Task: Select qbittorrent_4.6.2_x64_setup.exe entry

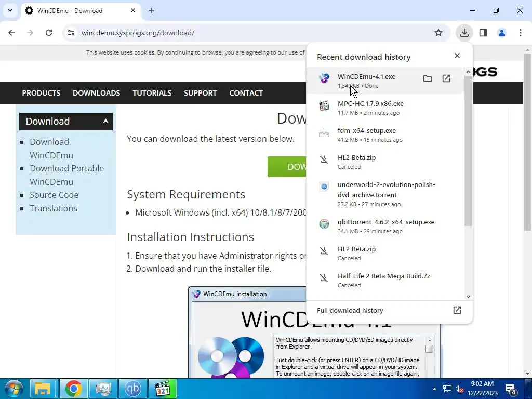Action: (385, 227)
